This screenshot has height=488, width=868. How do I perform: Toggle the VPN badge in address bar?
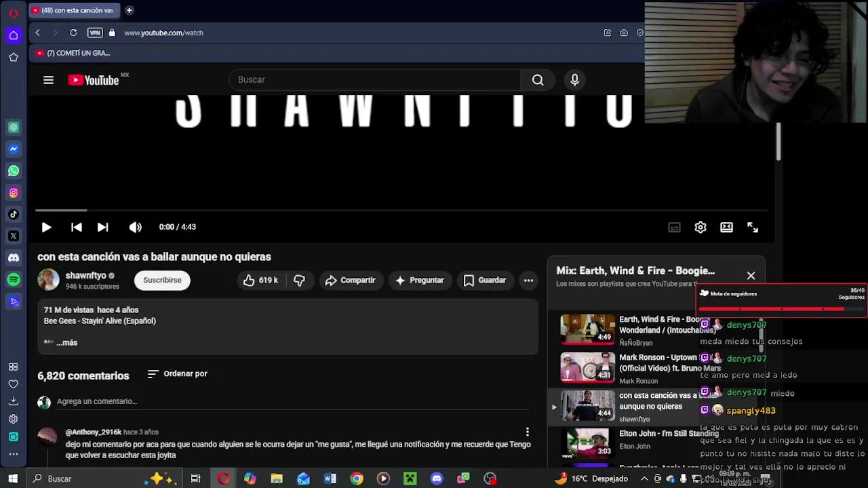[x=95, y=33]
